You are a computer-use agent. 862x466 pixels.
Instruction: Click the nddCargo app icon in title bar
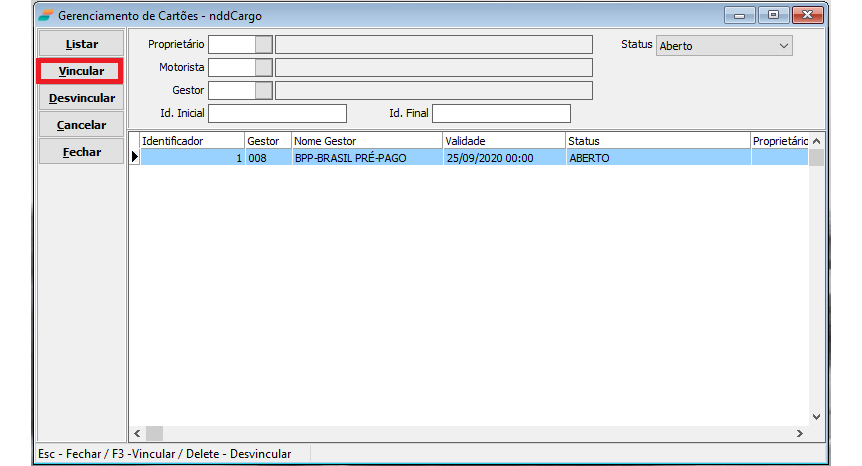tap(46, 16)
